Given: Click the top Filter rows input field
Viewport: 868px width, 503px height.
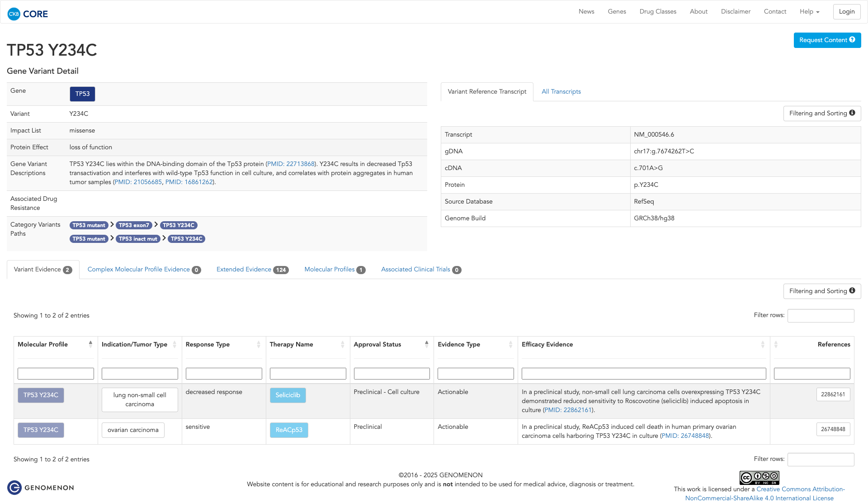Looking at the screenshot, I should [821, 316].
